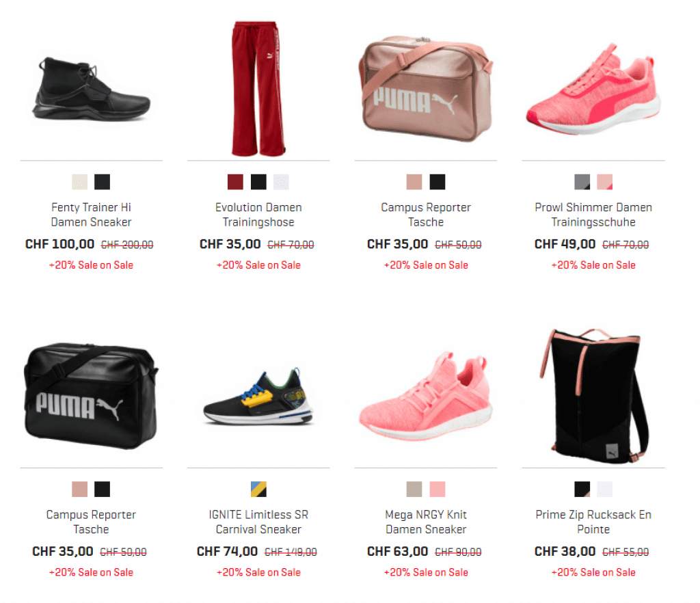The width and height of the screenshot is (700, 603).
Task: Open the rose gold Campus Reporter bag image
Action: point(426,88)
